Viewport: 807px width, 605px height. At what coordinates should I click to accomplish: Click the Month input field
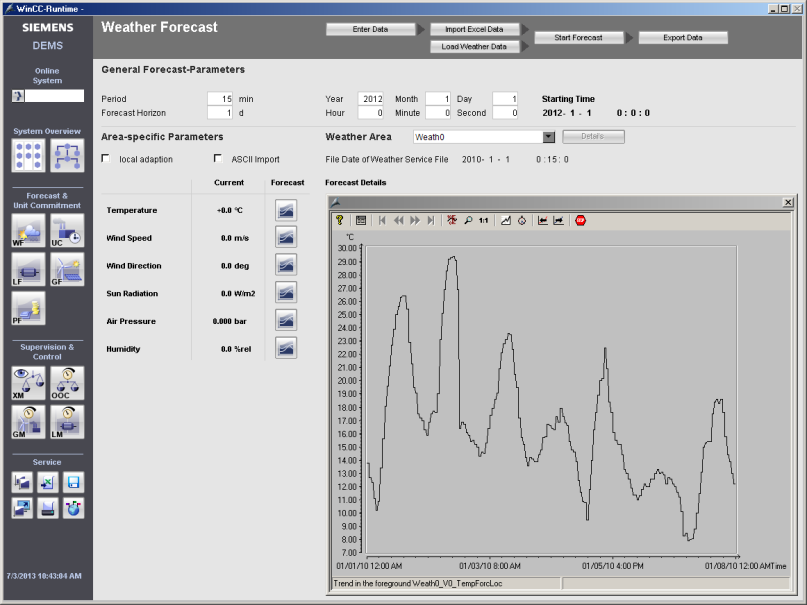tap(438, 99)
